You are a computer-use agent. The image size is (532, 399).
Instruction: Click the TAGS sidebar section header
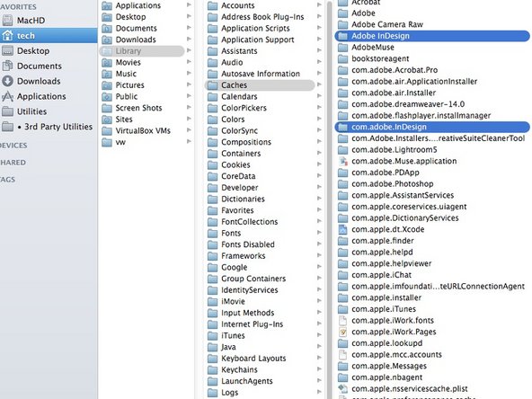point(7,180)
